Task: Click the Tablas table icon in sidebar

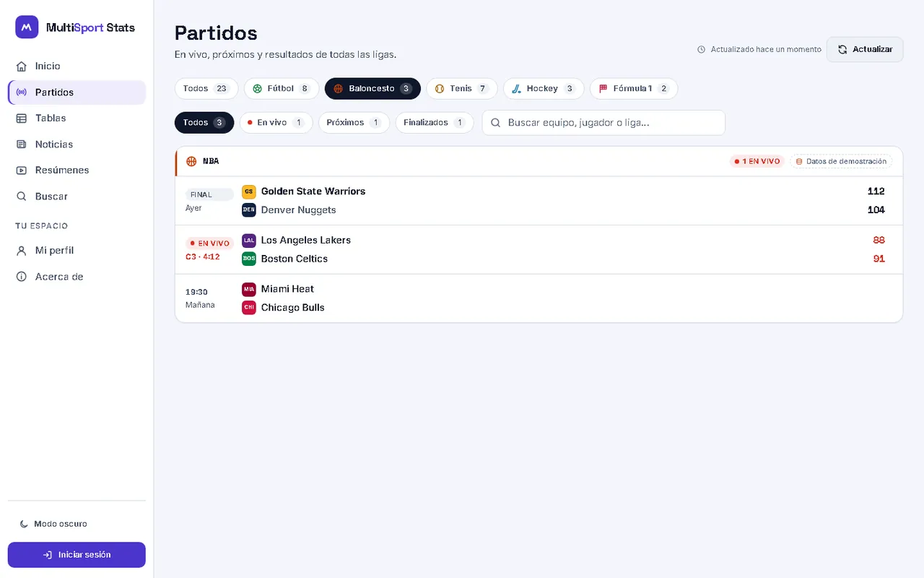Action: [x=22, y=118]
